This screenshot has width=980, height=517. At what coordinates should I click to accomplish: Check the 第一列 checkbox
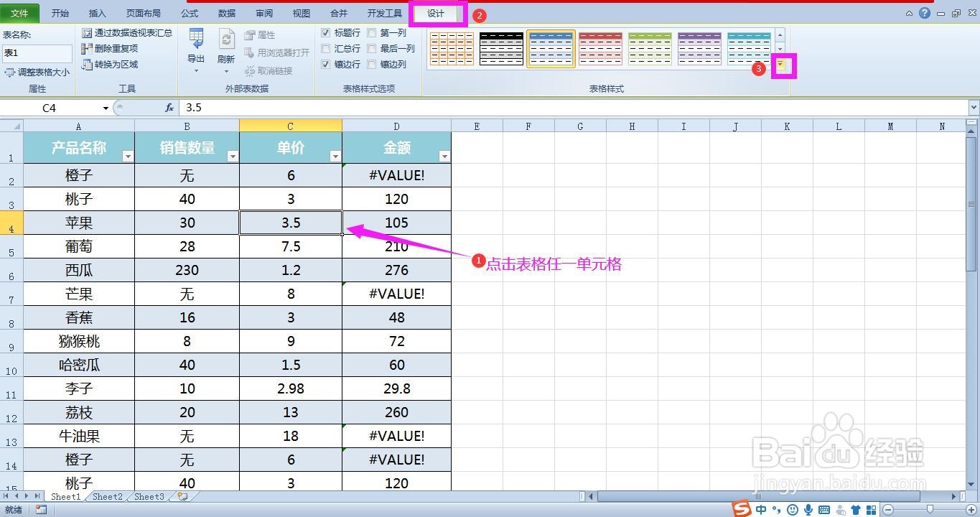371,32
